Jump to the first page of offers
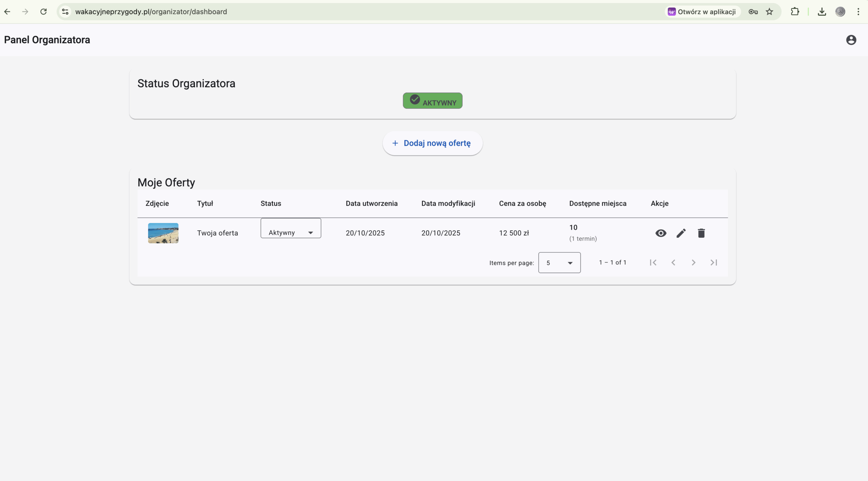 click(x=653, y=263)
